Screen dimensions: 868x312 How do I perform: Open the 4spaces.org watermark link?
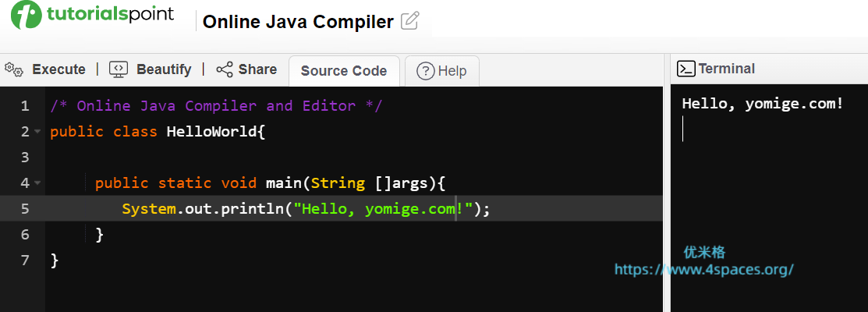[x=703, y=270]
